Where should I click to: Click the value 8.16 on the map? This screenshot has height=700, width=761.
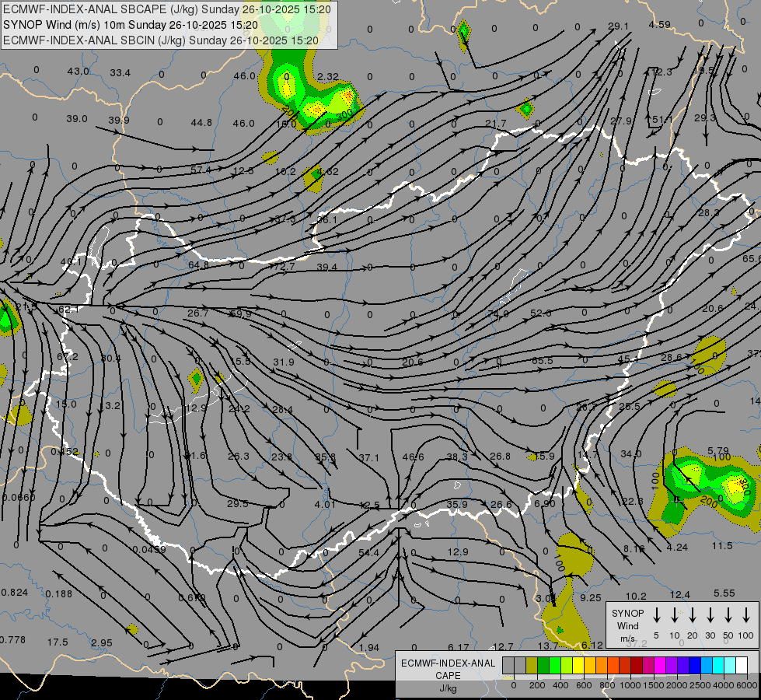pos(634,549)
